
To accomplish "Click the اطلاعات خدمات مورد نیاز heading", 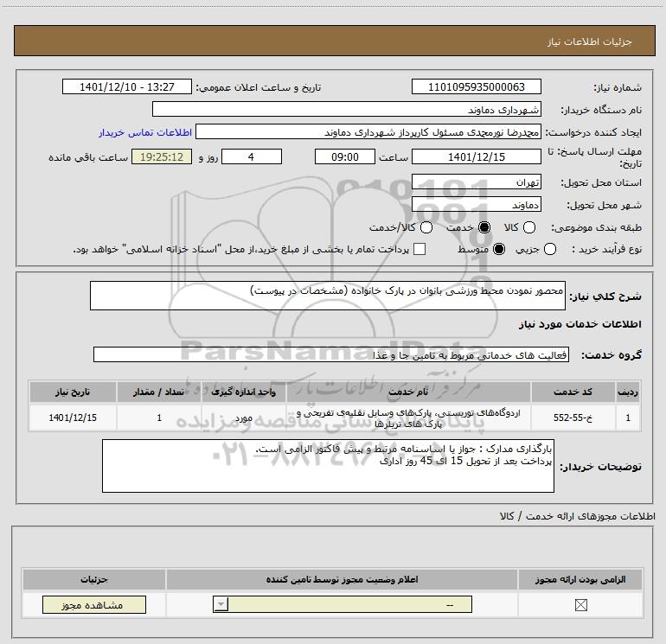I will pyautogui.click(x=580, y=324).
